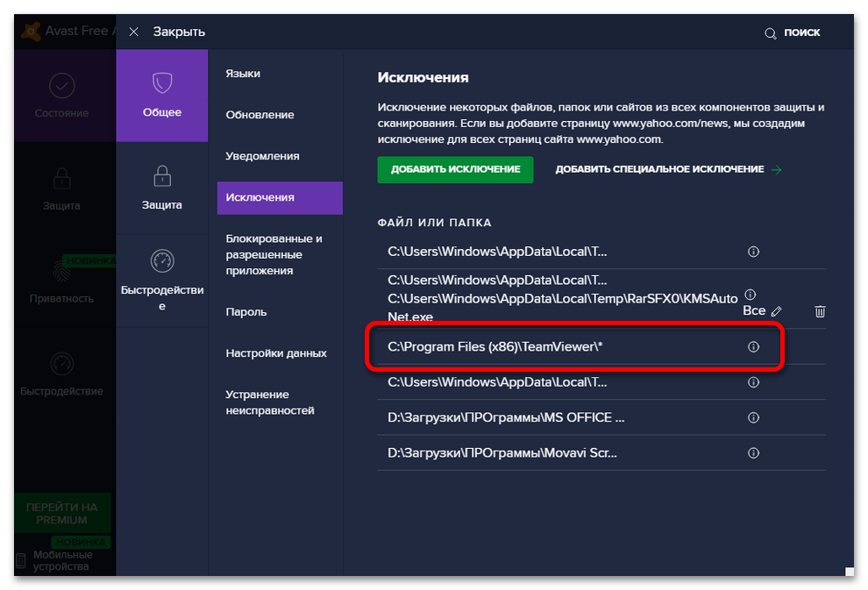Click info icon next to Movavi Scr path

(x=752, y=453)
